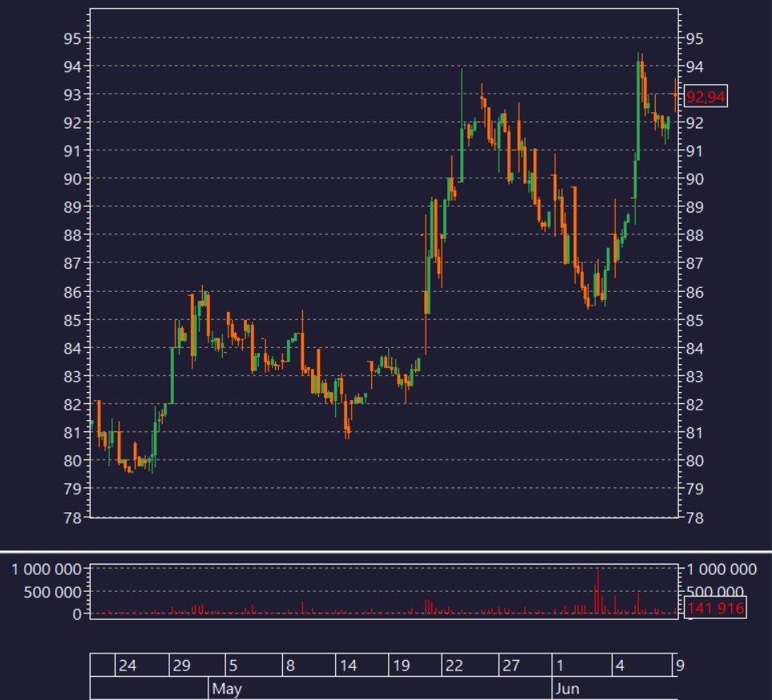Click date marker 9 at timeline end
The height and width of the screenshot is (700, 772).
(x=680, y=666)
